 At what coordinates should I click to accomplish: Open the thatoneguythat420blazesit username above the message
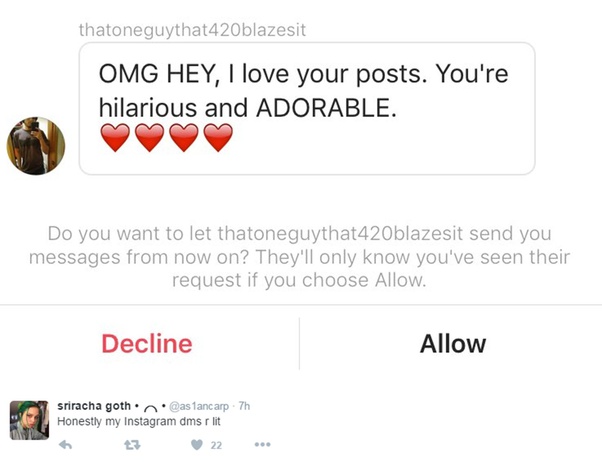click(192, 30)
